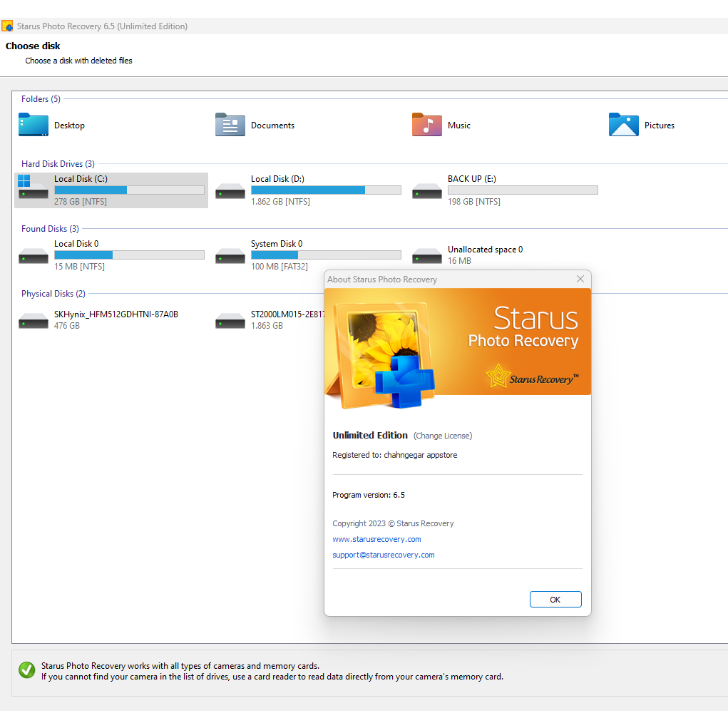Click the Starus app icon in title bar

coord(7,26)
